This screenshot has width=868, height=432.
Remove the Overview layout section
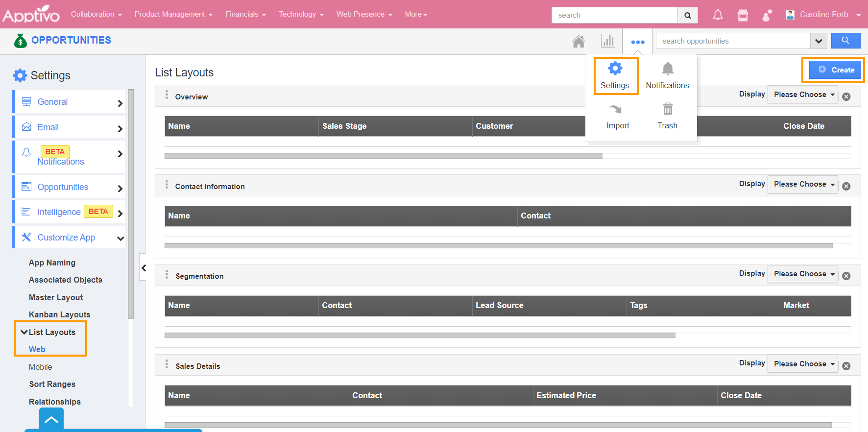tap(846, 96)
